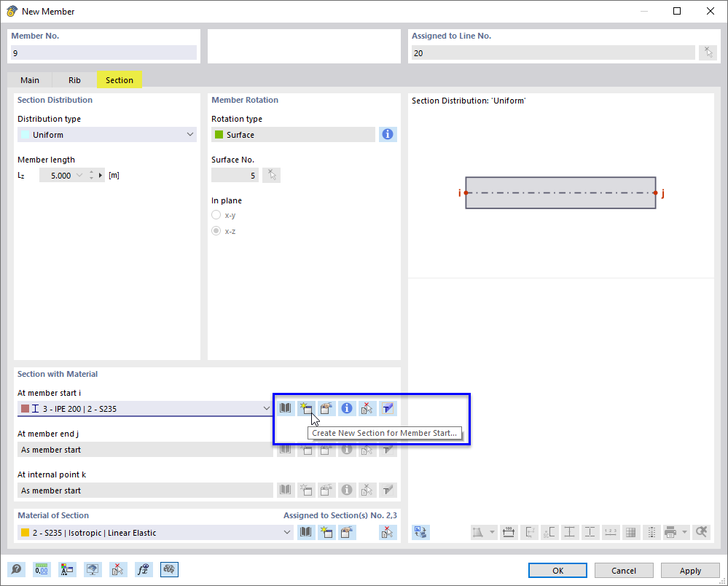Switch to the Main tab
This screenshot has height=586, width=728.
click(x=30, y=79)
